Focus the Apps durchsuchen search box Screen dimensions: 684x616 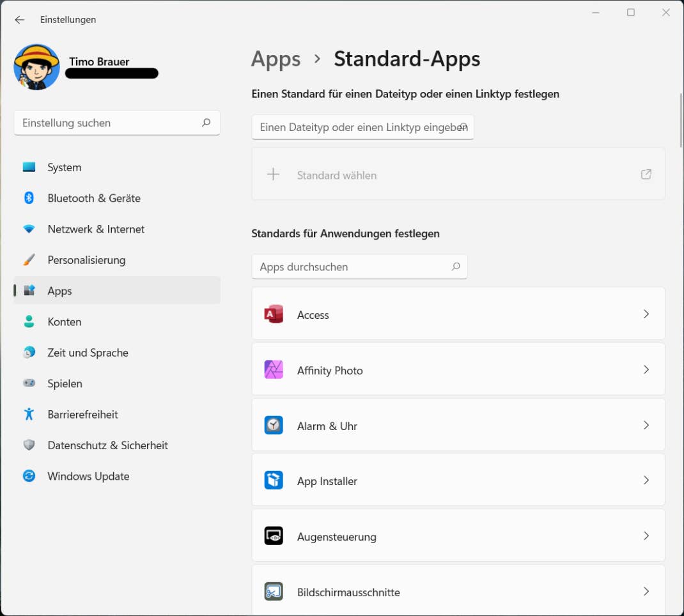(x=359, y=267)
